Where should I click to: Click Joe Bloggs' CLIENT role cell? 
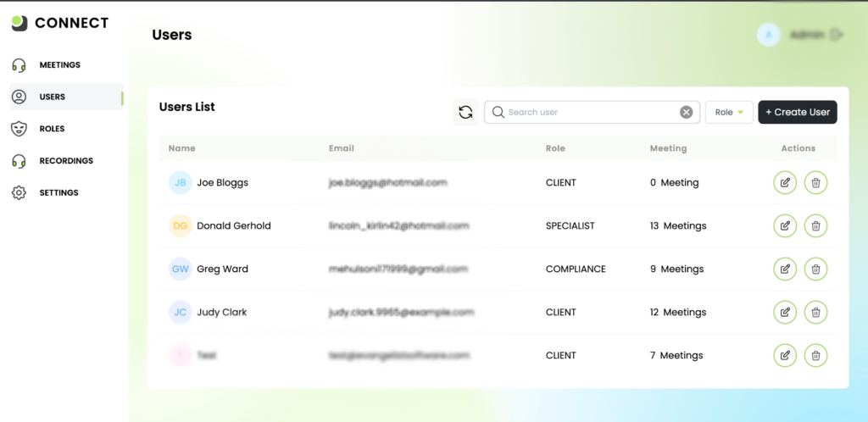coord(561,182)
